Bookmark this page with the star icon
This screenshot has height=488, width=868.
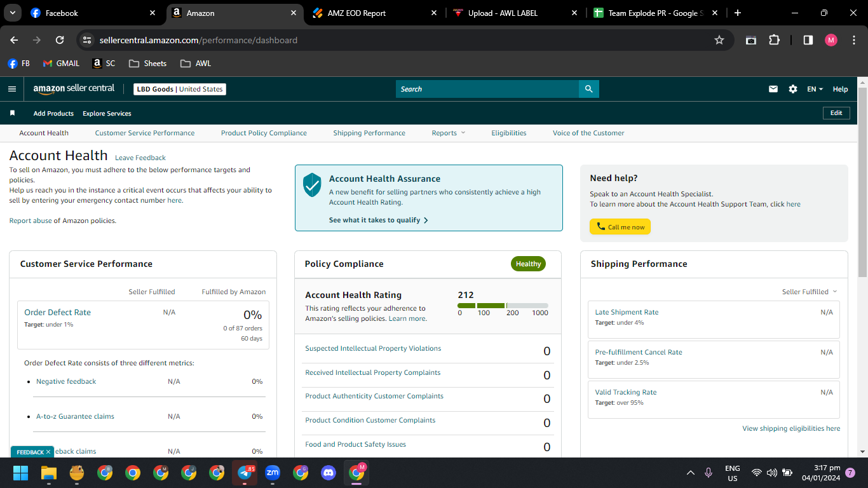[x=719, y=40]
